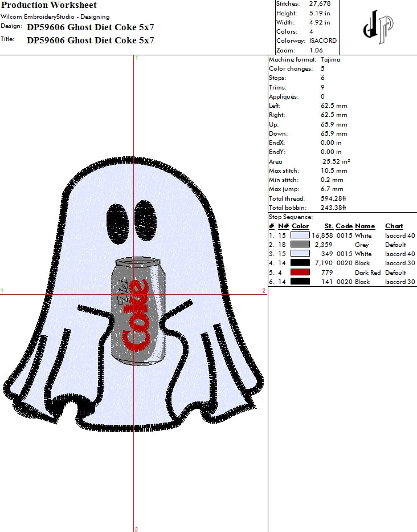Click the DP logo in the header
Screen dimensions: 417x532
point(378,27)
